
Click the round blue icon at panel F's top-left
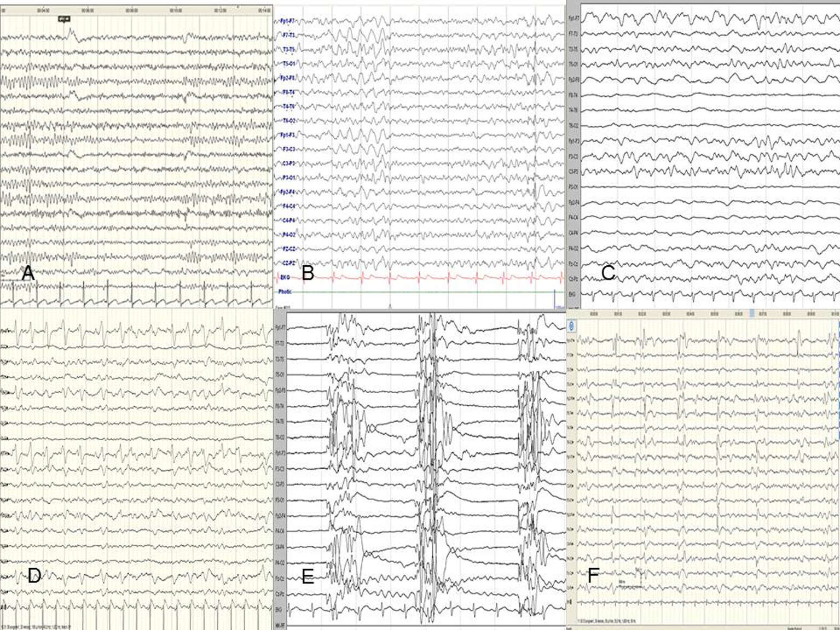tap(572, 326)
